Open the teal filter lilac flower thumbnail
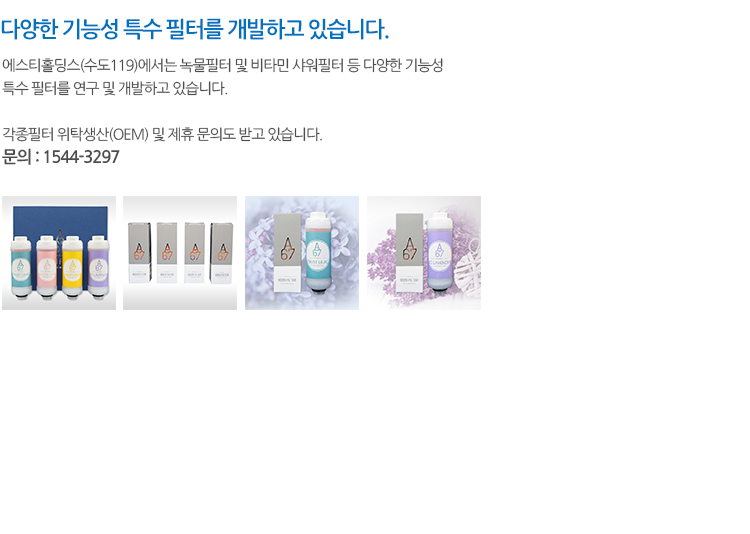 pos(302,253)
